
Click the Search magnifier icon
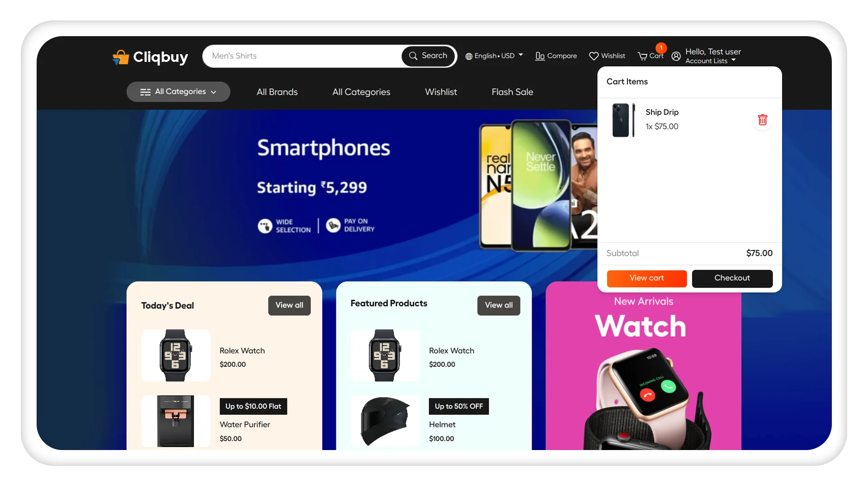click(x=413, y=56)
